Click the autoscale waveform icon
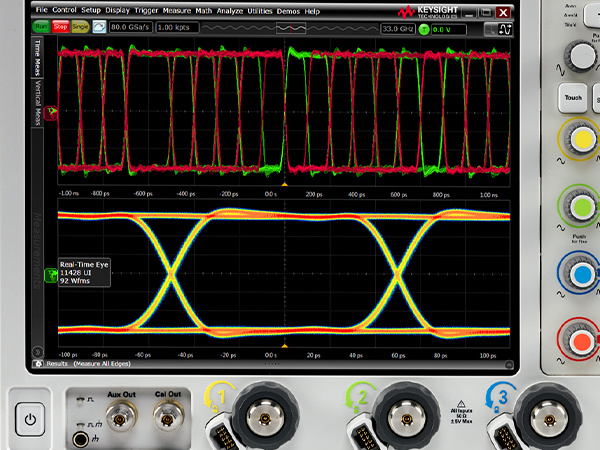 coord(99,27)
